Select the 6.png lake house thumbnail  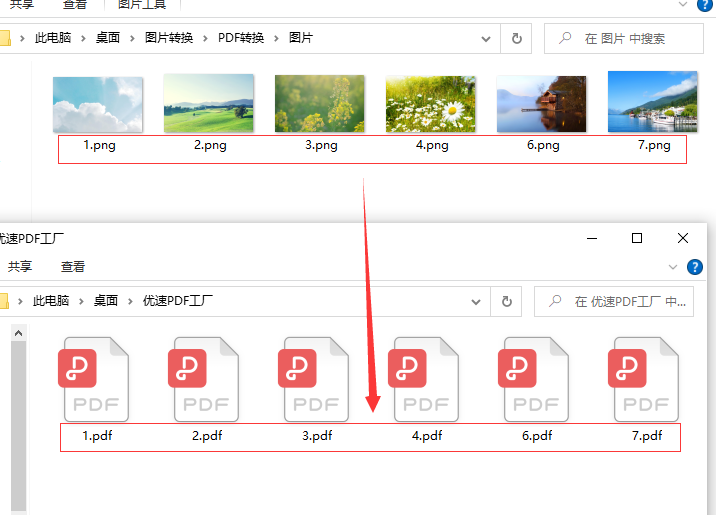point(542,104)
